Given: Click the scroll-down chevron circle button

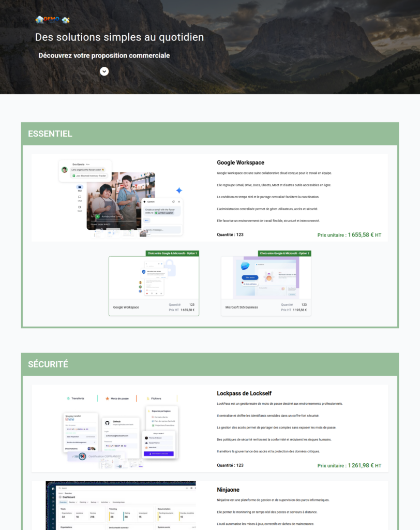Looking at the screenshot, I should point(104,71).
